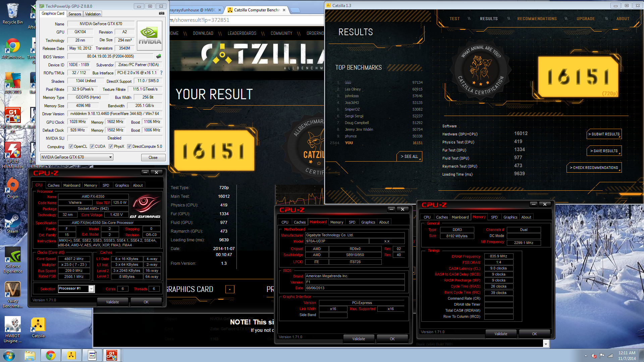The height and width of the screenshot is (362, 644).
Task: Launch ABGmouse Chrome shortcut on desktop
Action: pos(12,49)
